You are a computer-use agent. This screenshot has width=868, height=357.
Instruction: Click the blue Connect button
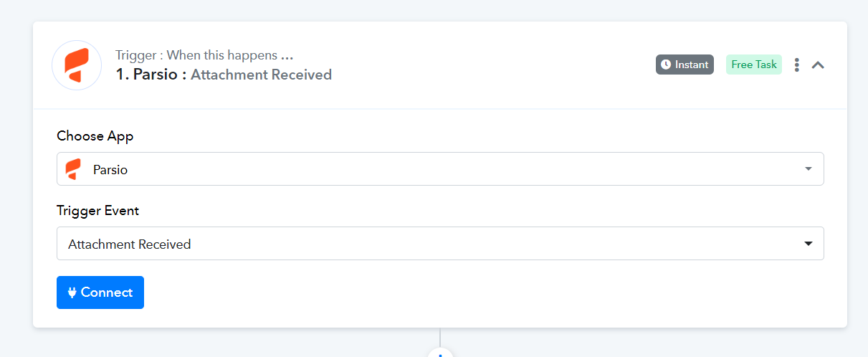tap(100, 292)
